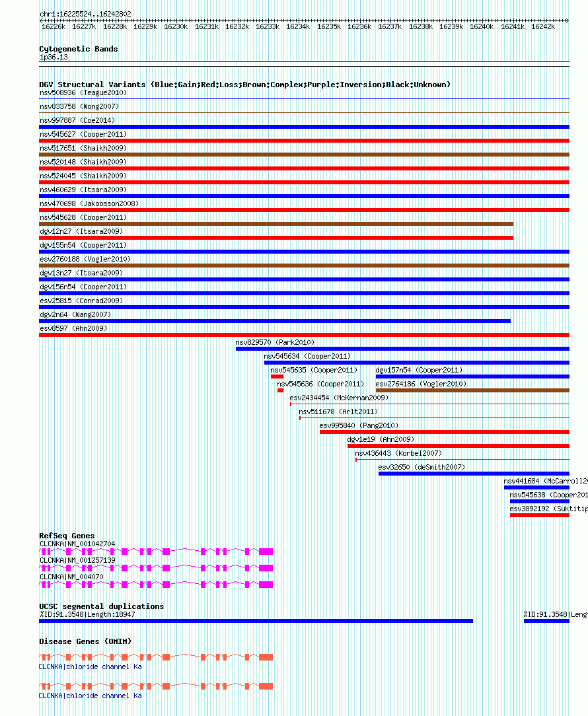The height and width of the screenshot is (716, 588).
Task: Open dgv12n27 (Itsara2009) variant label
Action: (x=81, y=231)
